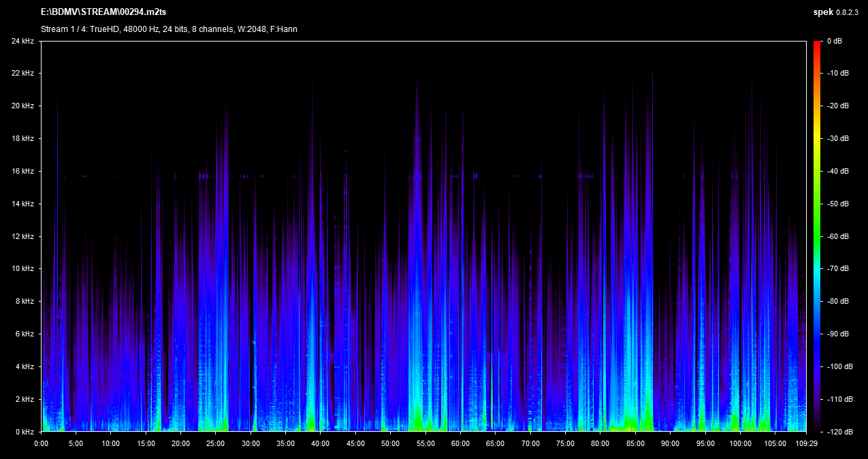This screenshot has width=868, height=459.
Task: Click the 10 kHz frequency axis label
Action: pyautogui.click(x=22, y=269)
